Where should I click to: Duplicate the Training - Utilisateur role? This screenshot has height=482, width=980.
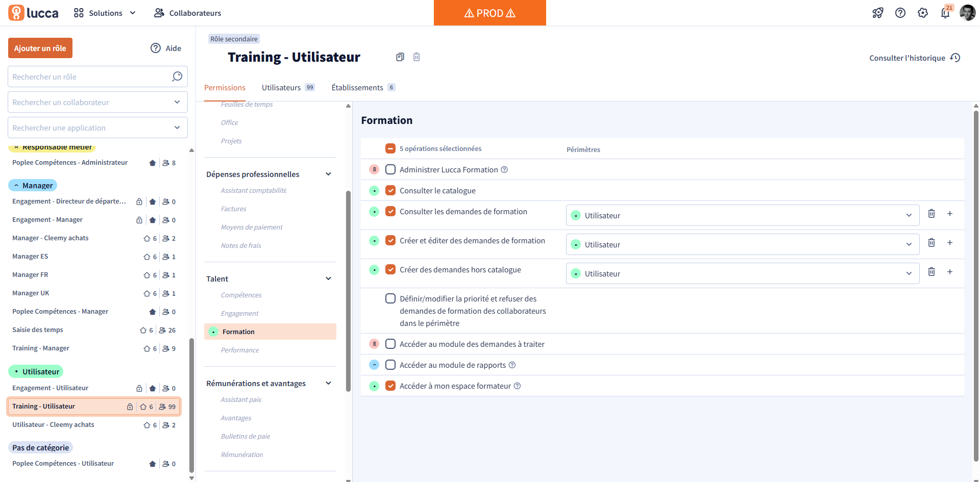(x=400, y=57)
